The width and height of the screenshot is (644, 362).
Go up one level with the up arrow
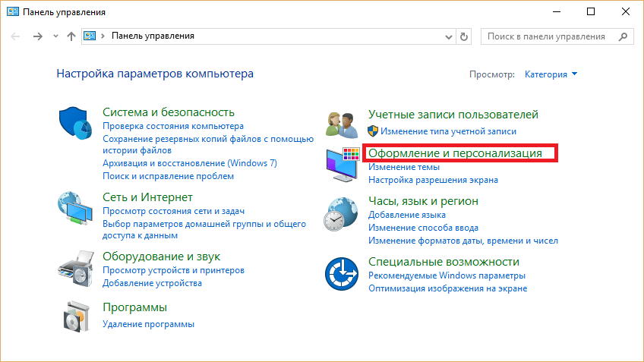(x=71, y=36)
